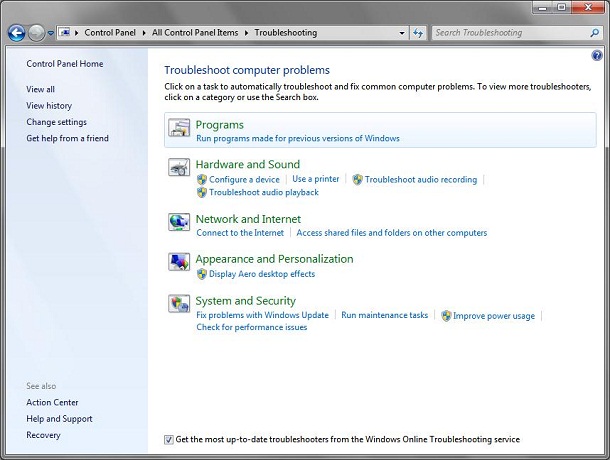Viewport: 610px width, 460px height.
Task: Open Access shared files and folders link
Action: coord(392,233)
